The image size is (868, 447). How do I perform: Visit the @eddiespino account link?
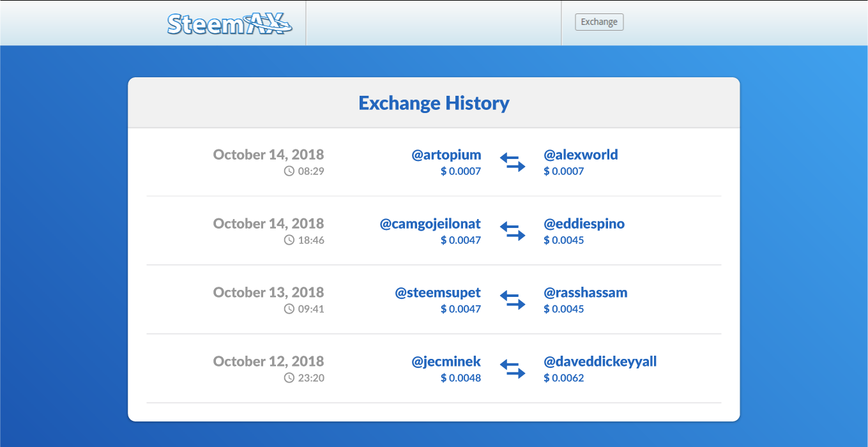[584, 224]
